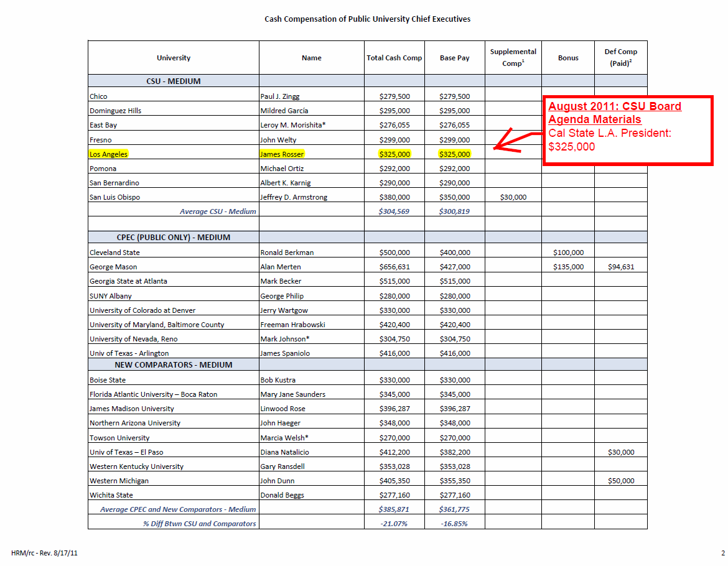Select the 'Total Cash Comp' column header
Viewport: 728px width, 566px height.
point(394,58)
